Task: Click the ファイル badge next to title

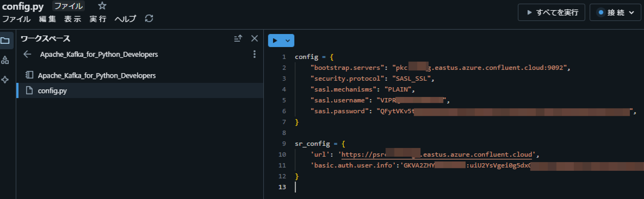Action: (69, 6)
